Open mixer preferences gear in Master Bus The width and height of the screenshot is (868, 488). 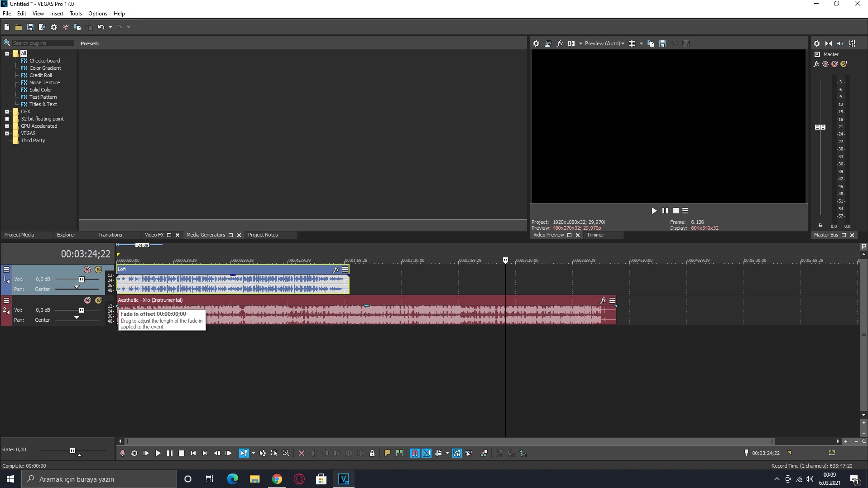point(817,43)
